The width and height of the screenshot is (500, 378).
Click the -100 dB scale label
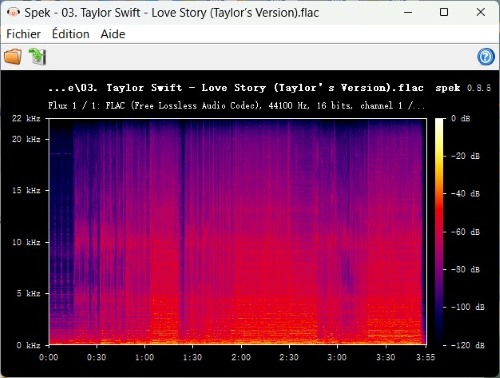pyautogui.click(x=467, y=307)
